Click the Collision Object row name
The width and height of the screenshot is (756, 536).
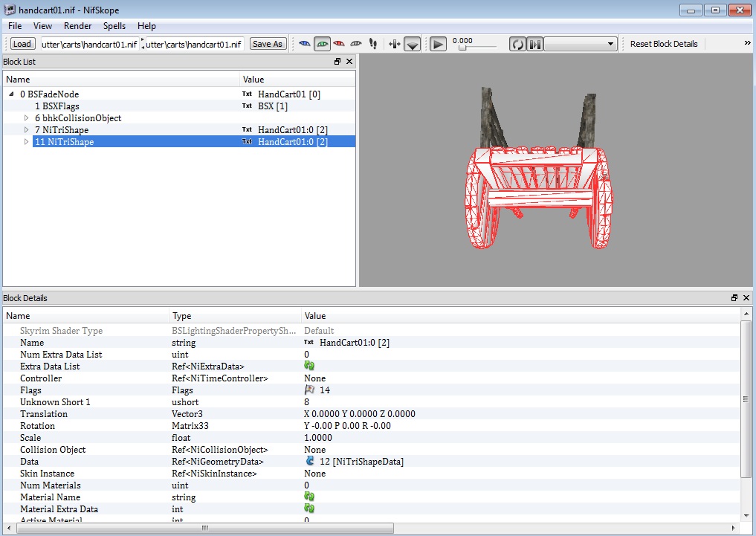pos(53,450)
